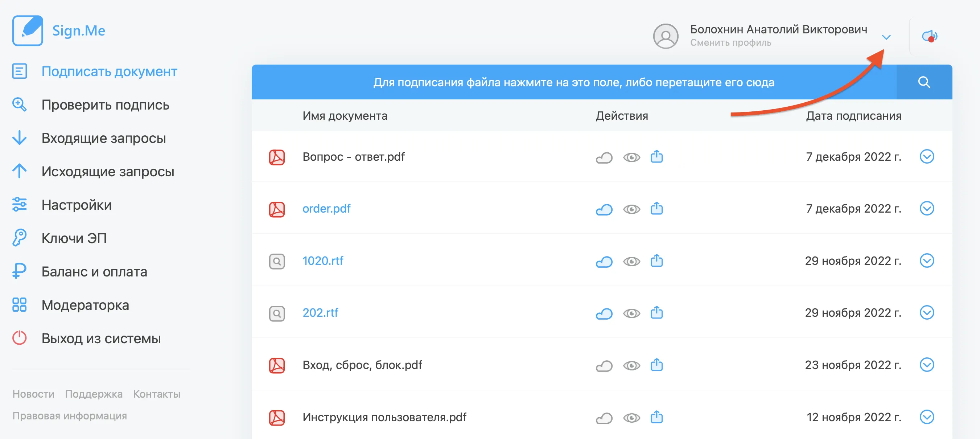Viewport: 980px width, 439px height.
Task: Share Инструкция пользователя.pdf via share icon
Action: 656,417
